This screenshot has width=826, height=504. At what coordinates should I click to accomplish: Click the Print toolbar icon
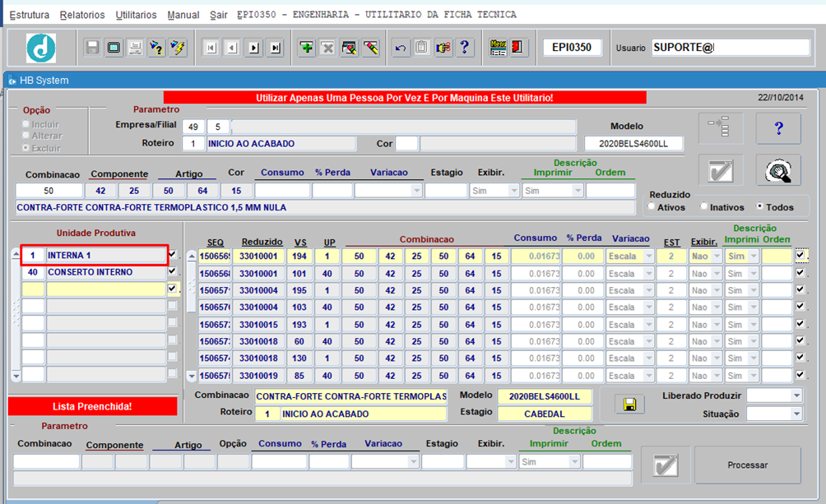135,48
